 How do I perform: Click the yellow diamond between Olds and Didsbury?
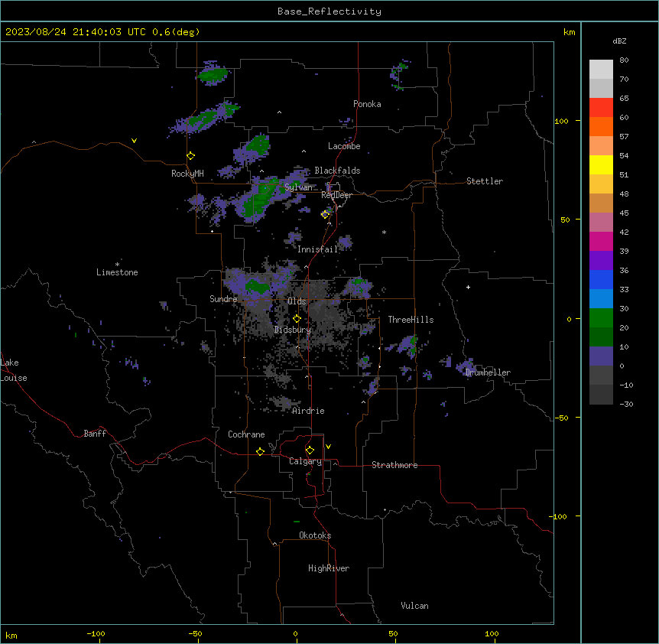pyautogui.click(x=297, y=319)
